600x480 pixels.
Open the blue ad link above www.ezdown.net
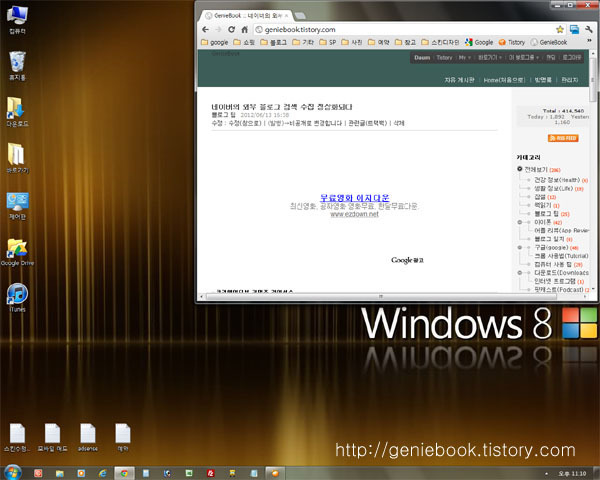click(354, 198)
